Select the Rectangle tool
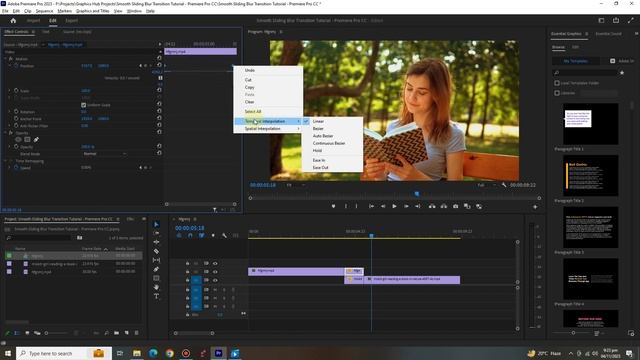Image resolution: width=640 pixels, height=360 pixels. point(156,278)
